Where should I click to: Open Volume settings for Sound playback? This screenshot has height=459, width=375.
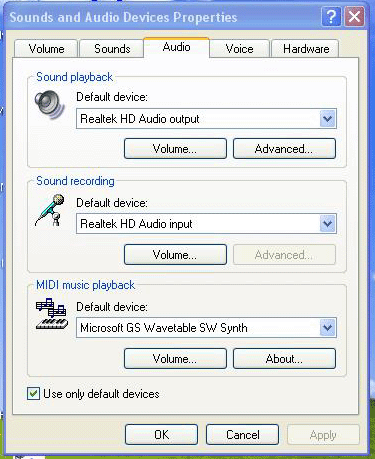pyautogui.click(x=175, y=149)
